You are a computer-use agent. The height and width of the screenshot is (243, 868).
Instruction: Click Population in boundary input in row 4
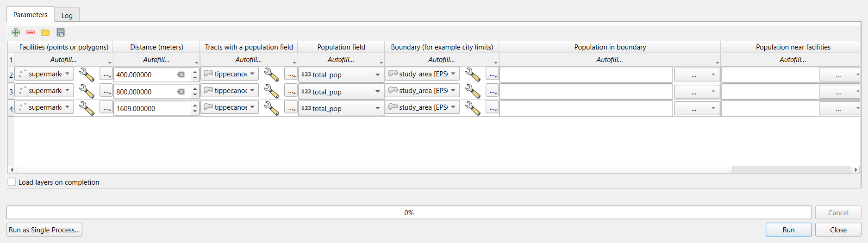(x=586, y=108)
